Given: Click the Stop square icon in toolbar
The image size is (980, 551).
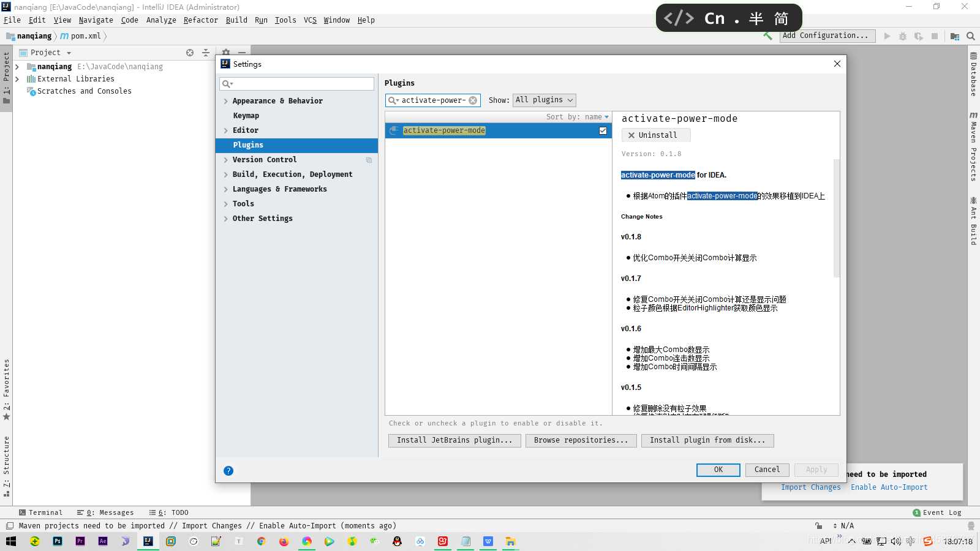Looking at the screenshot, I should pyautogui.click(x=935, y=36).
